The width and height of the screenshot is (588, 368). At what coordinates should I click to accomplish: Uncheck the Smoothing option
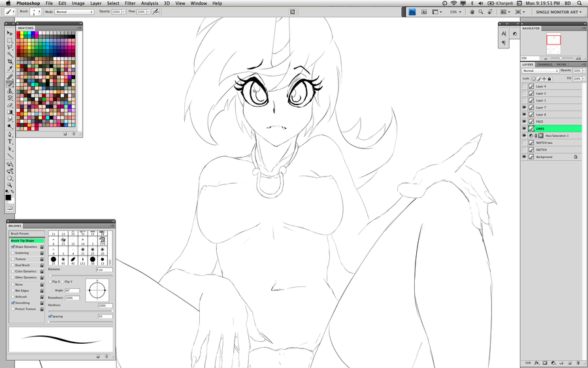click(13, 303)
